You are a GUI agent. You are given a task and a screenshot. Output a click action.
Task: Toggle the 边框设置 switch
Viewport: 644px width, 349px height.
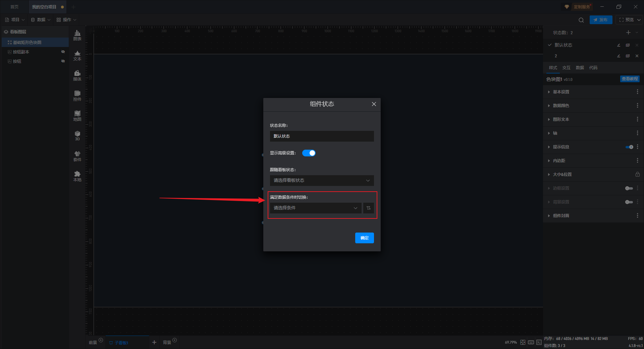click(x=629, y=188)
